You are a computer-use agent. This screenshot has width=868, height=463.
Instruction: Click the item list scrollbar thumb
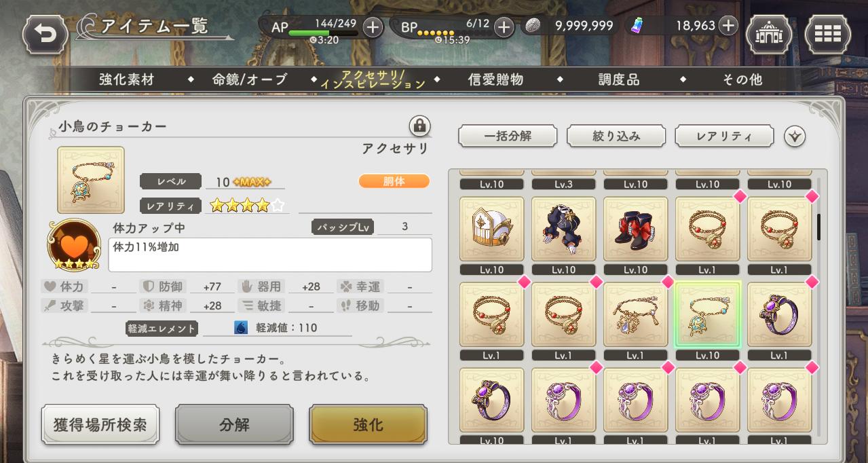819,227
